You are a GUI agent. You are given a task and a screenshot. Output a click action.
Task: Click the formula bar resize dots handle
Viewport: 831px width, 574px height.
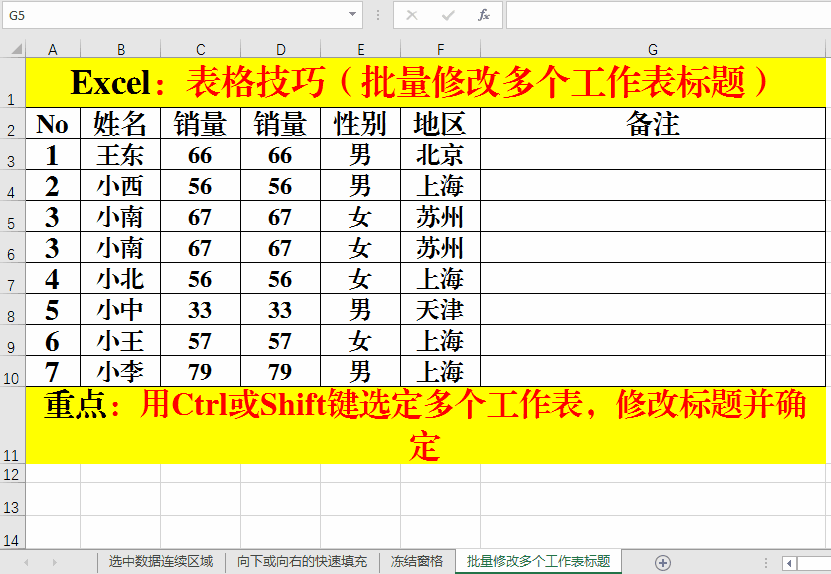(378, 15)
